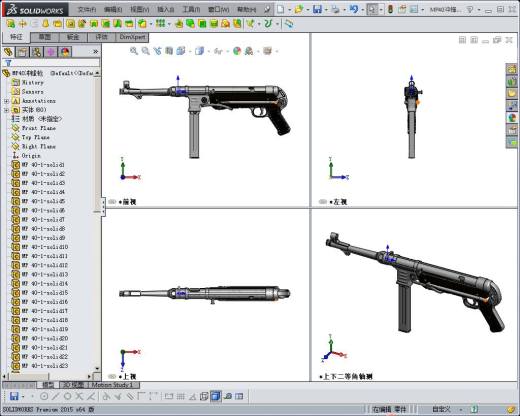The height and width of the screenshot is (416, 520).
Task: Toggle the eye icon beside left view label
Action: 322,202
